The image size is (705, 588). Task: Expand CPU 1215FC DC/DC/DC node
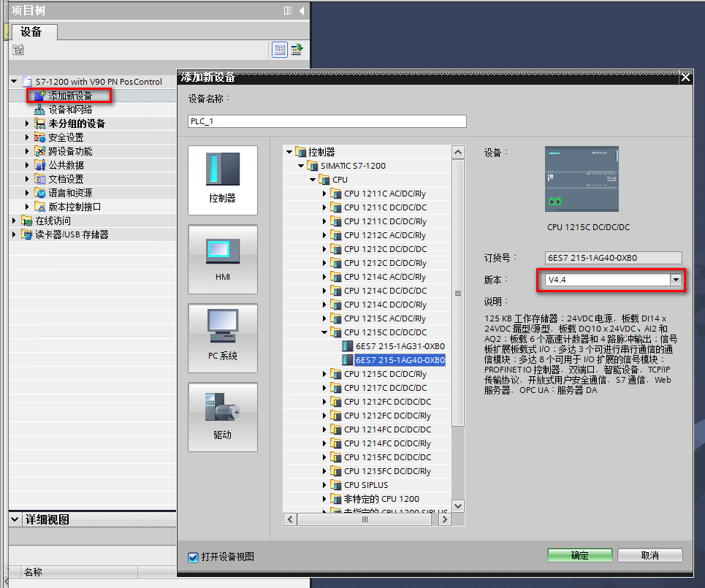pyautogui.click(x=324, y=457)
